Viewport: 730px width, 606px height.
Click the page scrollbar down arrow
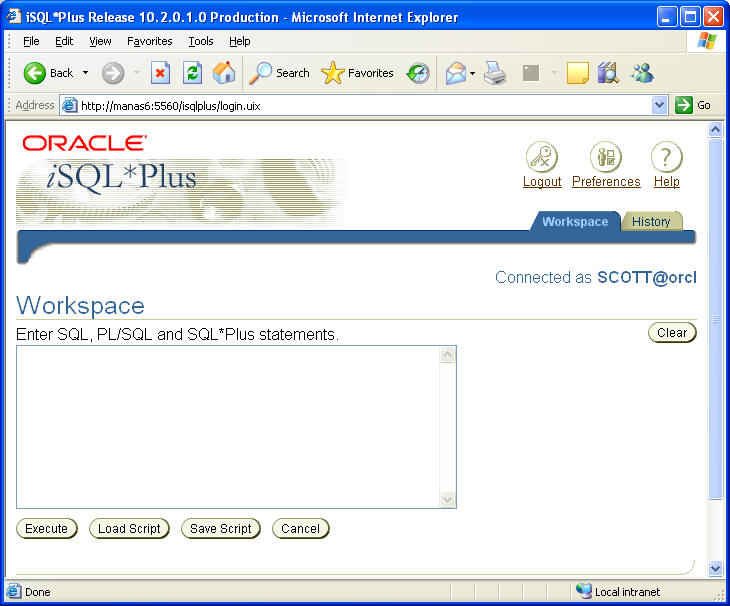716,568
